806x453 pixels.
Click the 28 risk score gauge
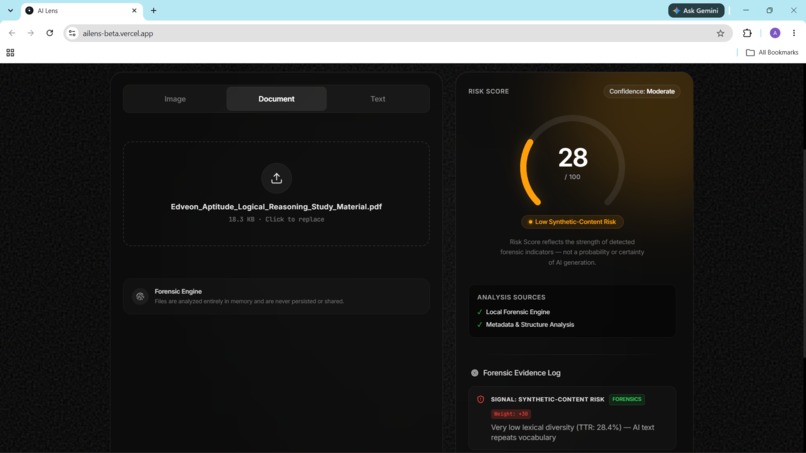point(572,162)
